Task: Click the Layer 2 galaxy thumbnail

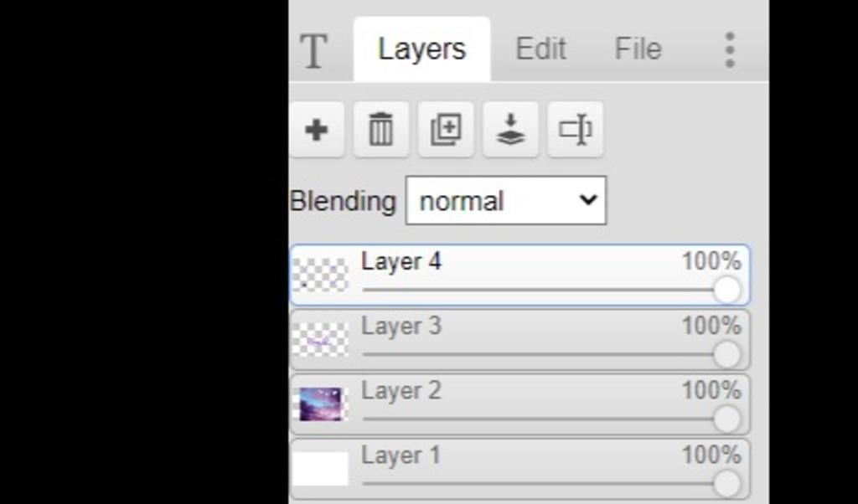Action: tap(321, 404)
